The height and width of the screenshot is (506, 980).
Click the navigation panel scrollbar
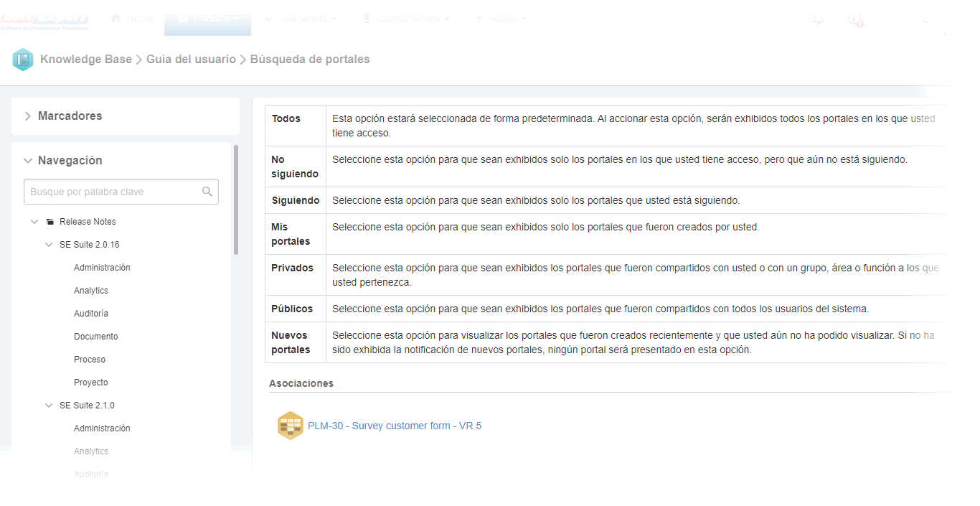coord(236,200)
